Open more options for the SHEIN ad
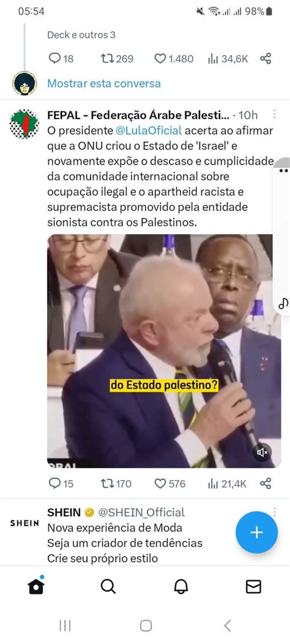290x644 pixels. 274,512
